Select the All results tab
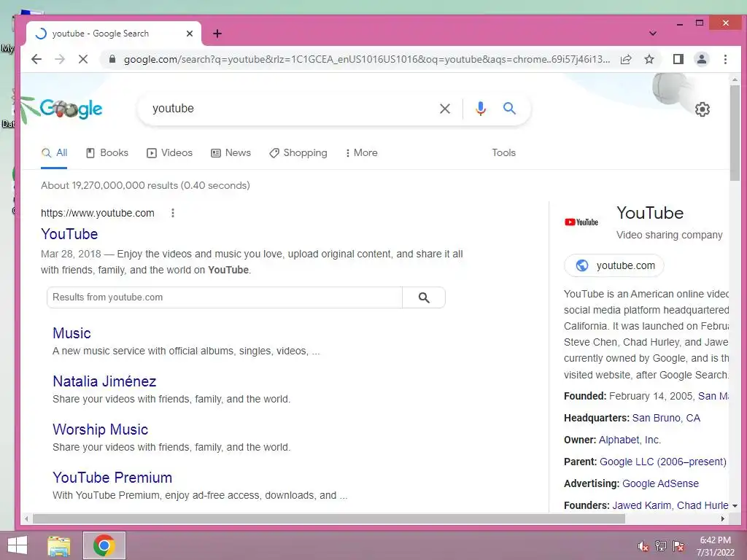Viewport: 747px width, 560px height. click(x=54, y=153)
